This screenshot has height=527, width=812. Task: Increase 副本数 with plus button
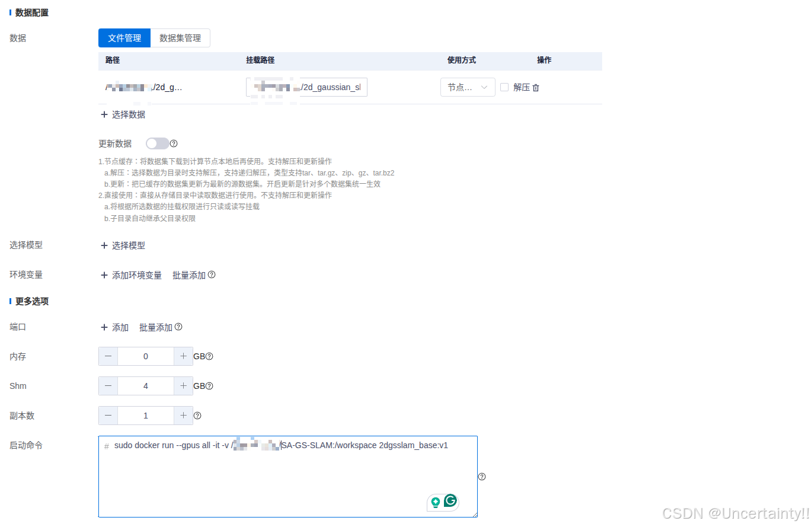(x=183, y=416)
